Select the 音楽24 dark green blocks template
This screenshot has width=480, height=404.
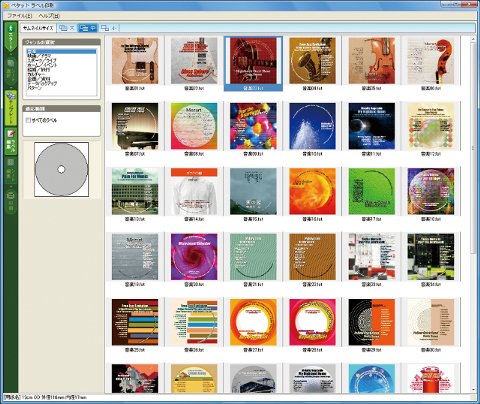[431, 257]
